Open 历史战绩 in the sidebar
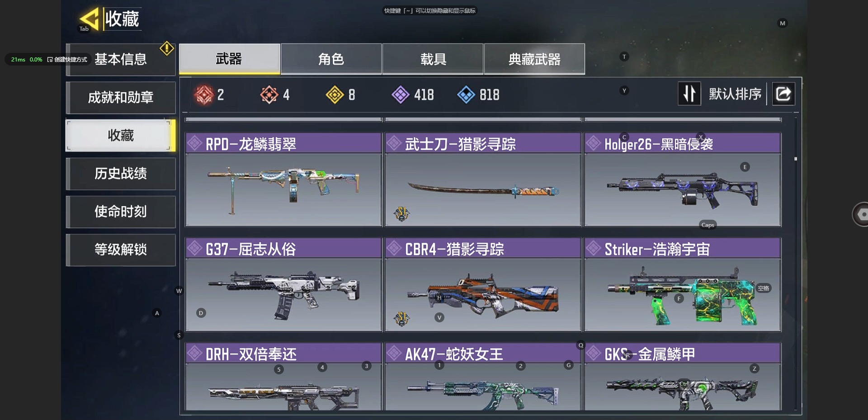 tap(121, 173)
